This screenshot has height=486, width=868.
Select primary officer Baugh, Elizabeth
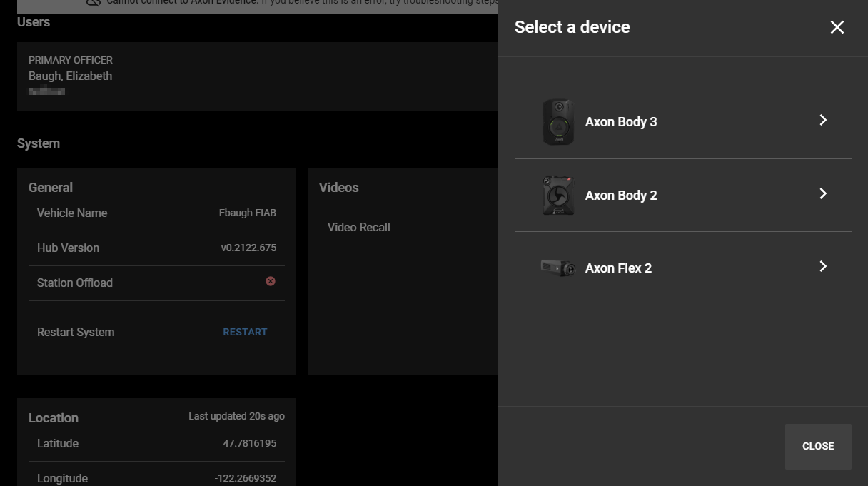click(70, 76)
